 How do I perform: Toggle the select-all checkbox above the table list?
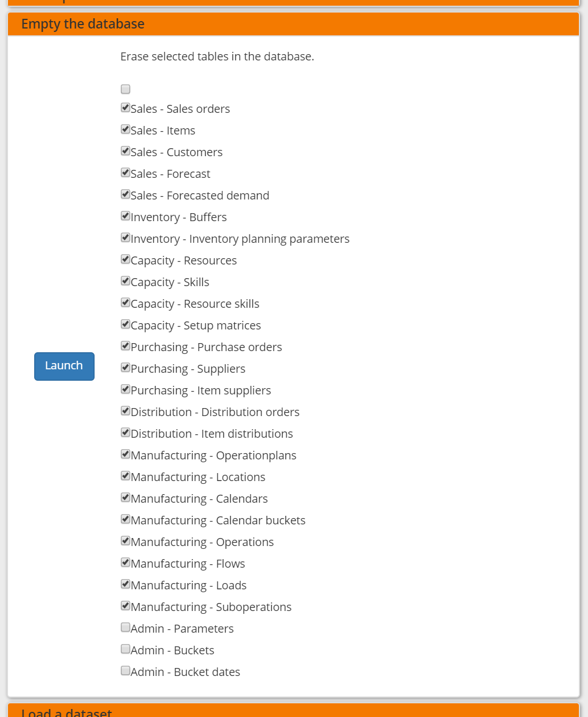coord(125,89)
